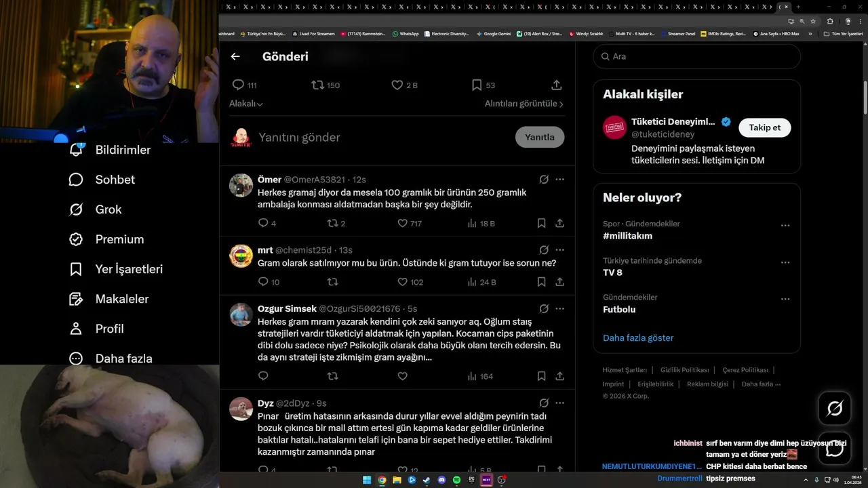The height and width of the screenshot is (488, 868).
Task: Bookmark this page with the star icon
Action: pos(813,21)
